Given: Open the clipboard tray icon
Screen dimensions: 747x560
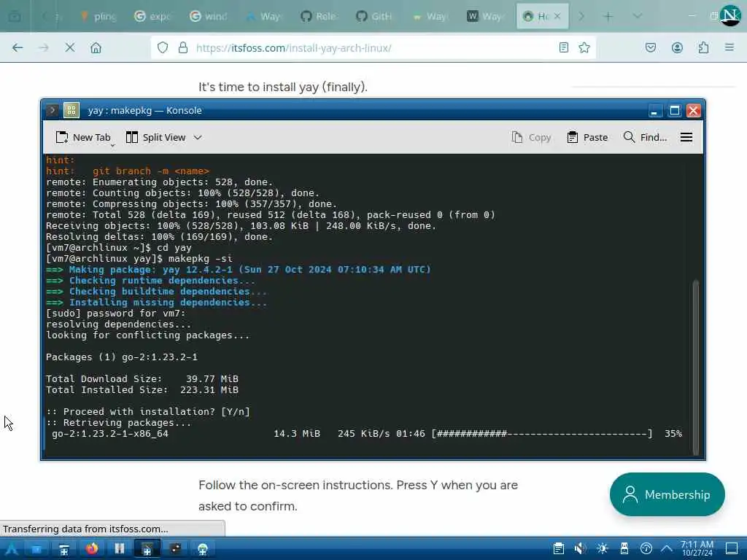Looking at the screenshot, I should pos(559,549).
